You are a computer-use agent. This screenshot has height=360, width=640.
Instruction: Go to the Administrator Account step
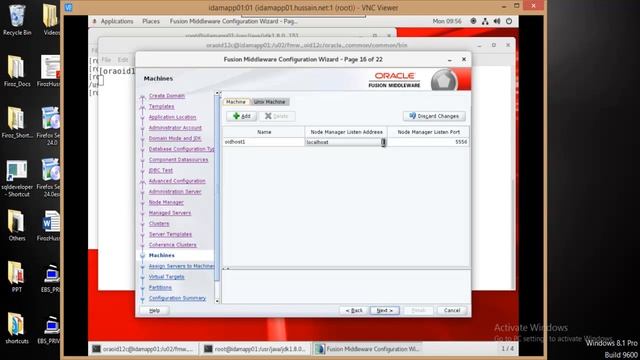click(x=175, y=128)
